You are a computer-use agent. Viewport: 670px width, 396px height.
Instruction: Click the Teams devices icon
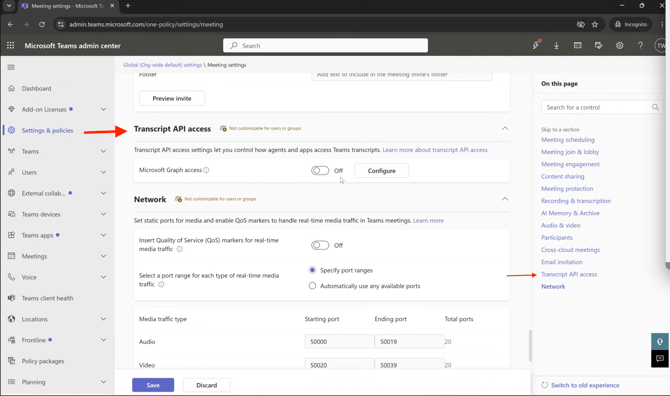tap(12, 214)
